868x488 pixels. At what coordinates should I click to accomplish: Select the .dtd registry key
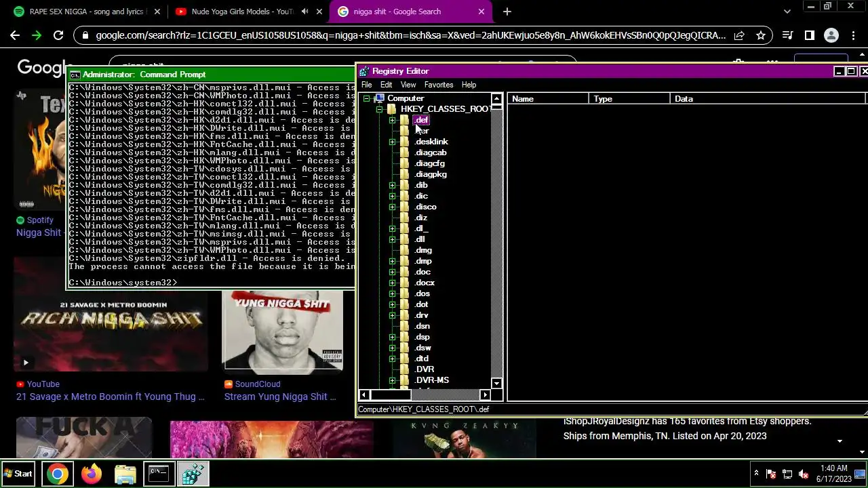tap(422, 359)
